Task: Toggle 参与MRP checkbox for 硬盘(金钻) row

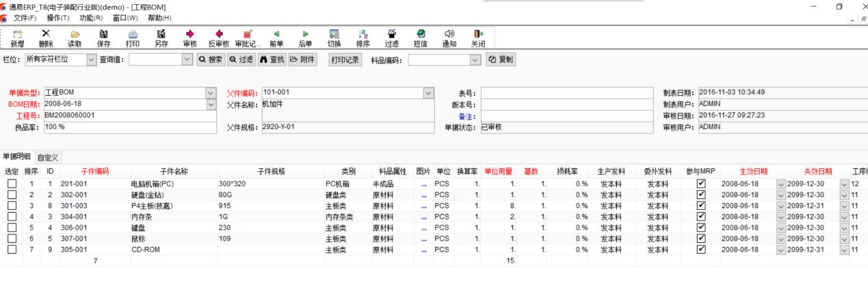Action: coord(700,195)
